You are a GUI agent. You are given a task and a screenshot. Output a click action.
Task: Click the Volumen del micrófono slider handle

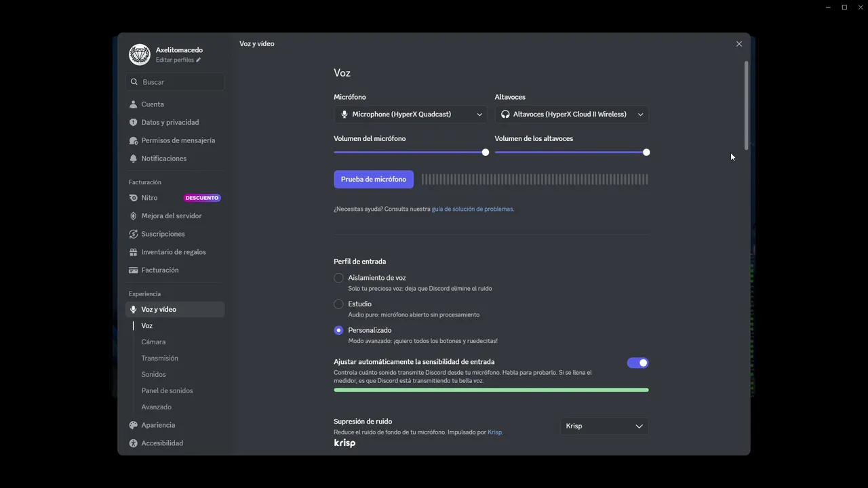tap(486, 152)
